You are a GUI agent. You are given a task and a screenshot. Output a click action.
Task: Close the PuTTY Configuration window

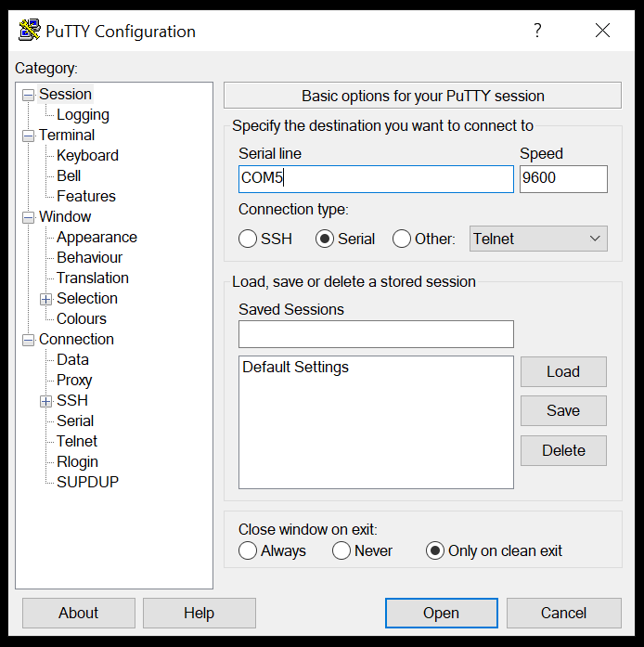tap(602, 30)
